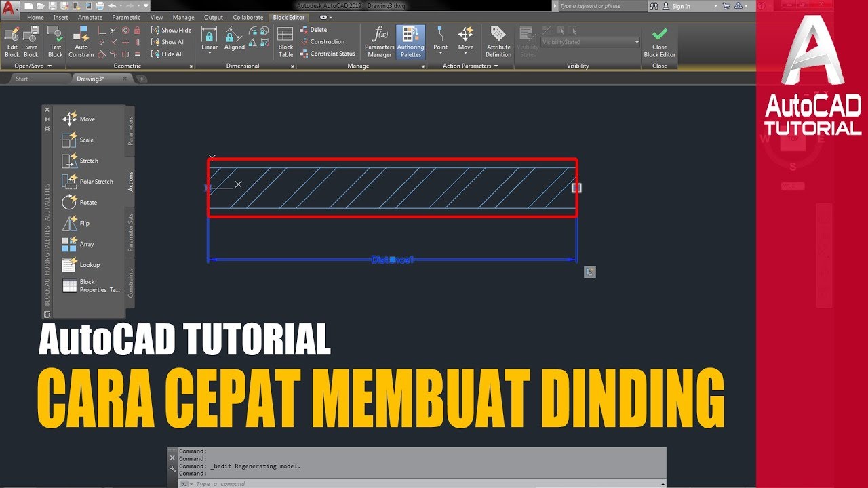The image size is (868, 488).
Task: Open Geometric panel dialog launcher arrow
Action: click(x=191, y=66)
